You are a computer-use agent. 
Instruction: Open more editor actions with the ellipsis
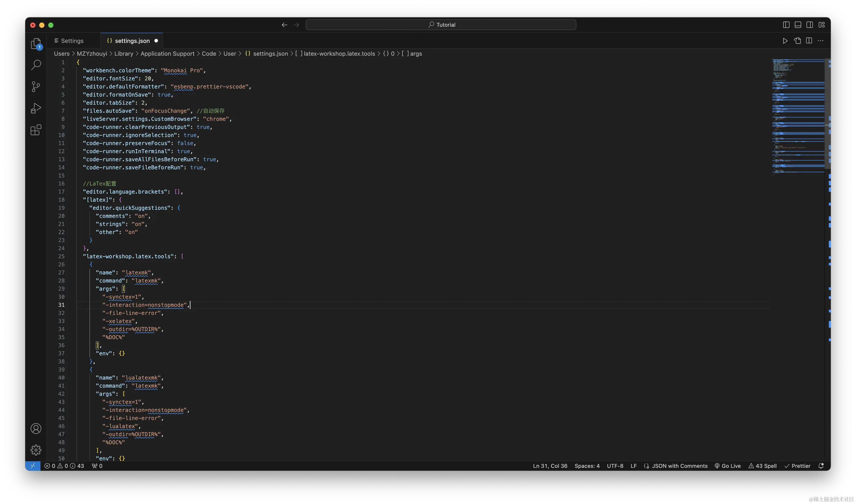tap(821, 40)
